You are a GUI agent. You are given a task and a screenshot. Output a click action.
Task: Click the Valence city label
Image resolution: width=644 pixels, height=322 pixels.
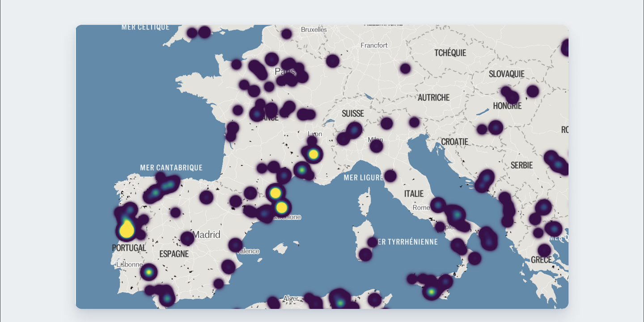tap(248, 251)
